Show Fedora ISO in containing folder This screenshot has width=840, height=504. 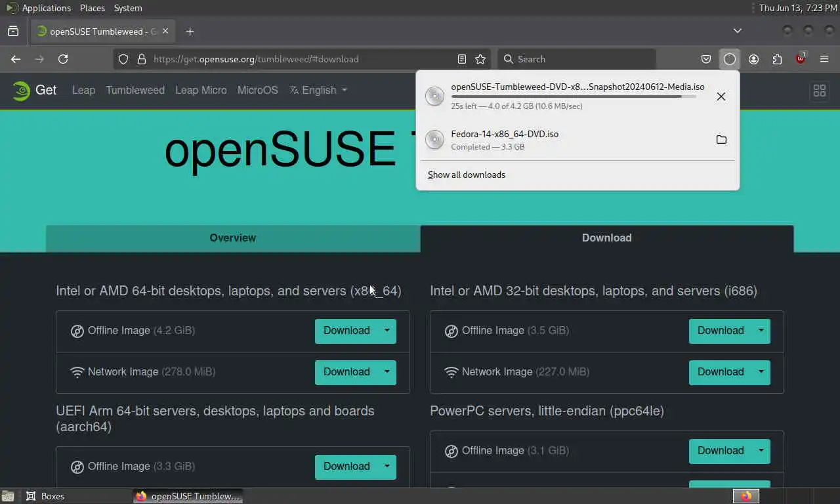coord(721,140)
